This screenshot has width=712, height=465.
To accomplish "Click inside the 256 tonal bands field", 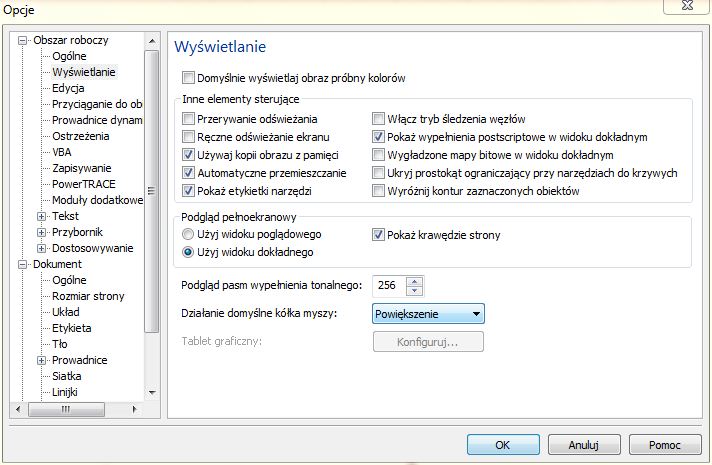I will [x=389, y=286].
